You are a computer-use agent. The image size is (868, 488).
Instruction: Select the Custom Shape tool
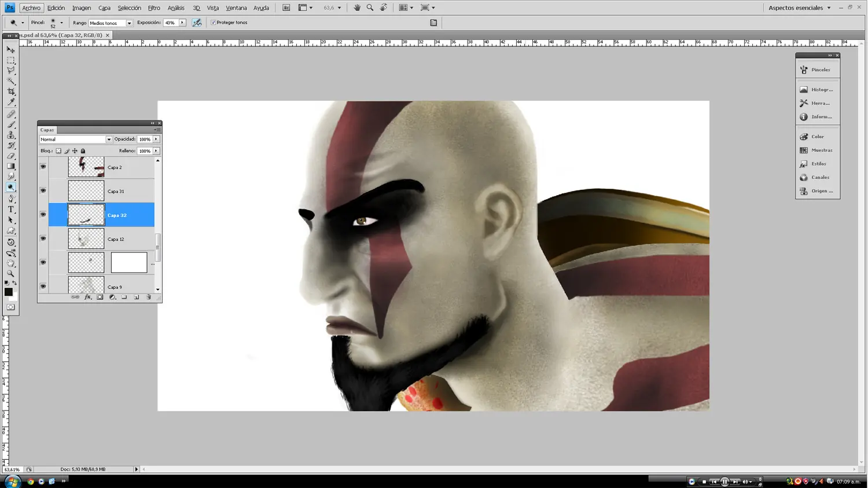point(11,230)
